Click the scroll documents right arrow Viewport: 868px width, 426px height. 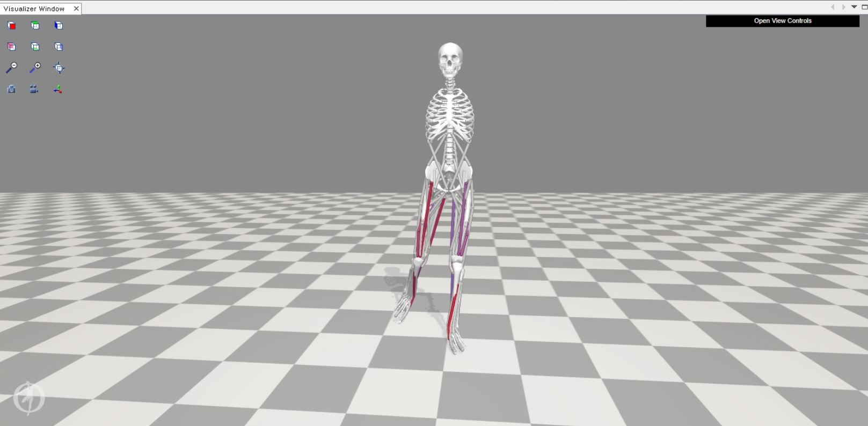[x=843, y=7]
